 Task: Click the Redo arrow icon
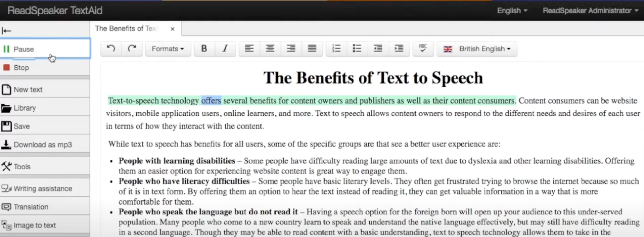tap(132, 49)
